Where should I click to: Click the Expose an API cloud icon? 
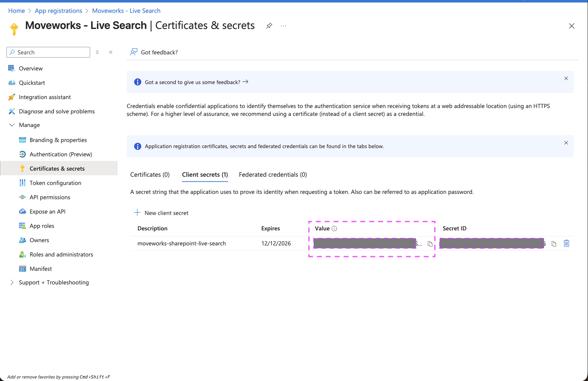(x=23, y=211)
